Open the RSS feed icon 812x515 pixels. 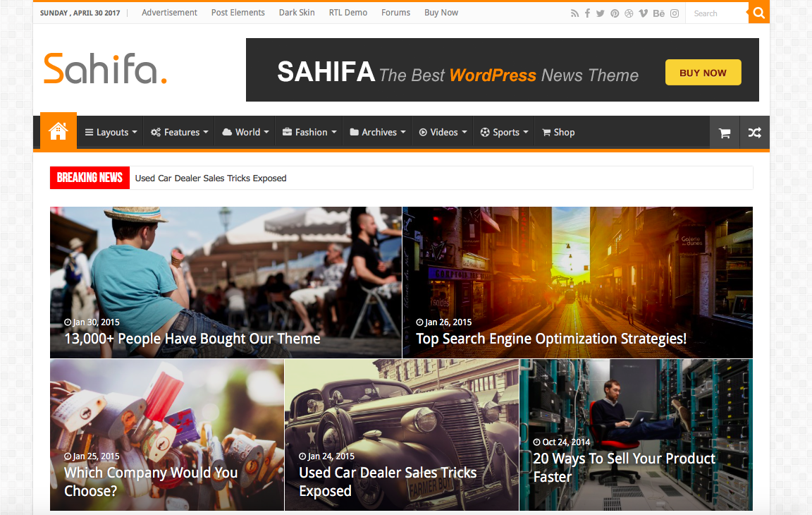point(574,13)
